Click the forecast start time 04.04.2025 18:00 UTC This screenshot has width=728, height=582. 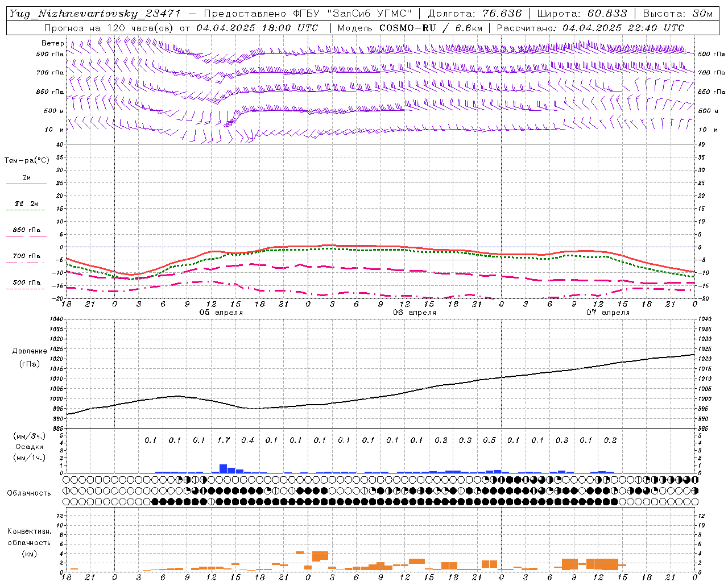click(257, 28)
